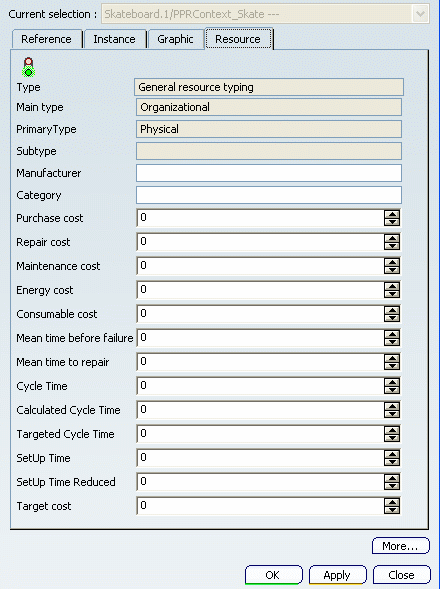This screenshot has height=589, width=440.
Task: Click the SetUp Time row's value field
Action: [x=260, y=458]
